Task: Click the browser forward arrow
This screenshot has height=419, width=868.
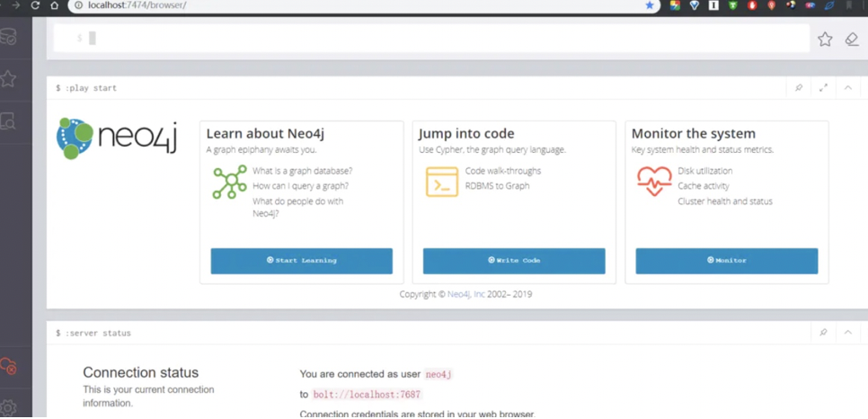Action: click(x=15, y=5)
